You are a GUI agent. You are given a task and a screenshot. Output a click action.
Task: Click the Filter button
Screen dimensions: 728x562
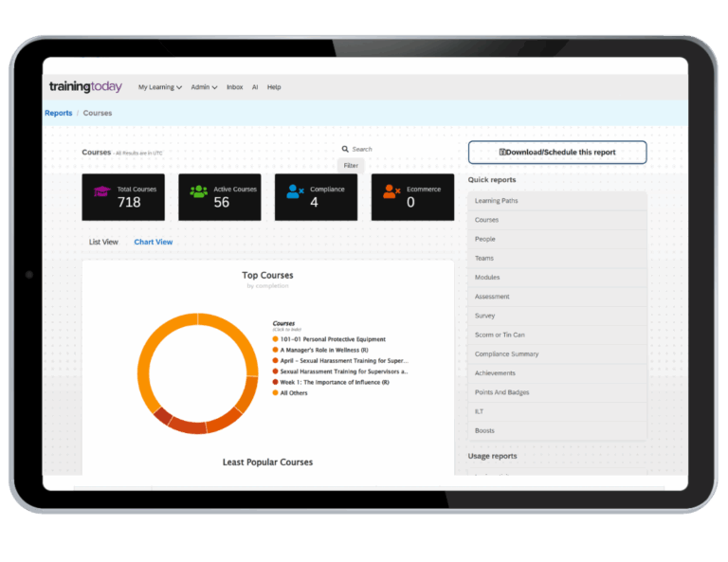(x=351, y=165)
